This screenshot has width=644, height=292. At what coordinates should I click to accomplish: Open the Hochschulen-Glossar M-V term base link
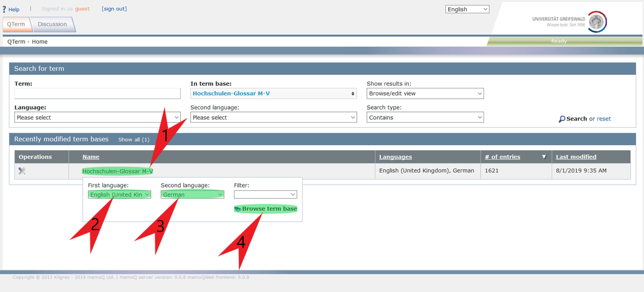[118, 171]
